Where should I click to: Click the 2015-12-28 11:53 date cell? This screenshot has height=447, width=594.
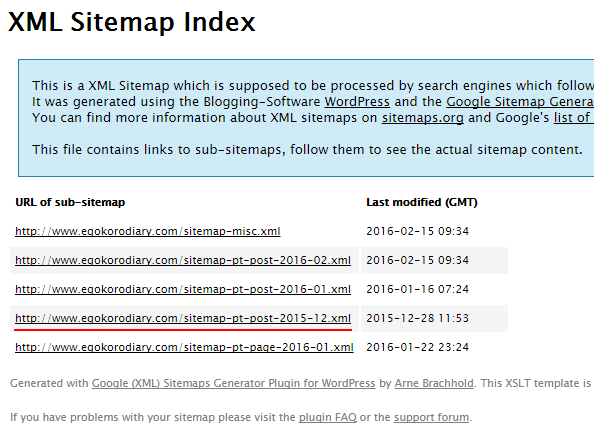417,318
